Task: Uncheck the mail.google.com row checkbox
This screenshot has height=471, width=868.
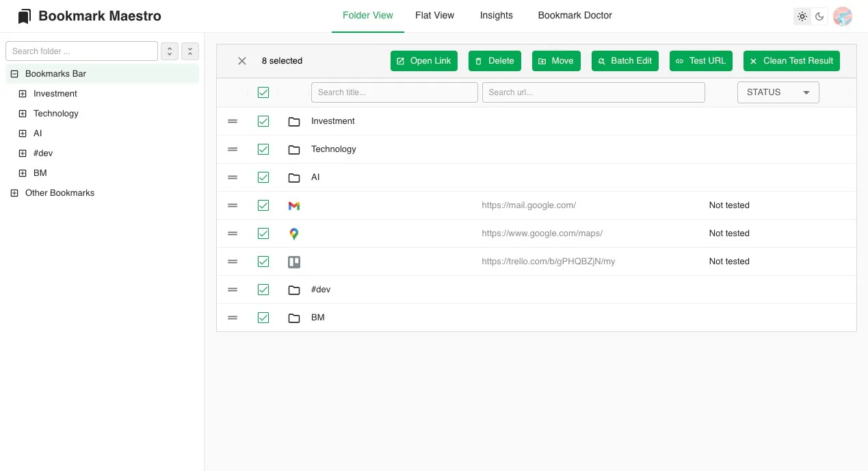Action: pyautogui.click(x=263, y=205)
